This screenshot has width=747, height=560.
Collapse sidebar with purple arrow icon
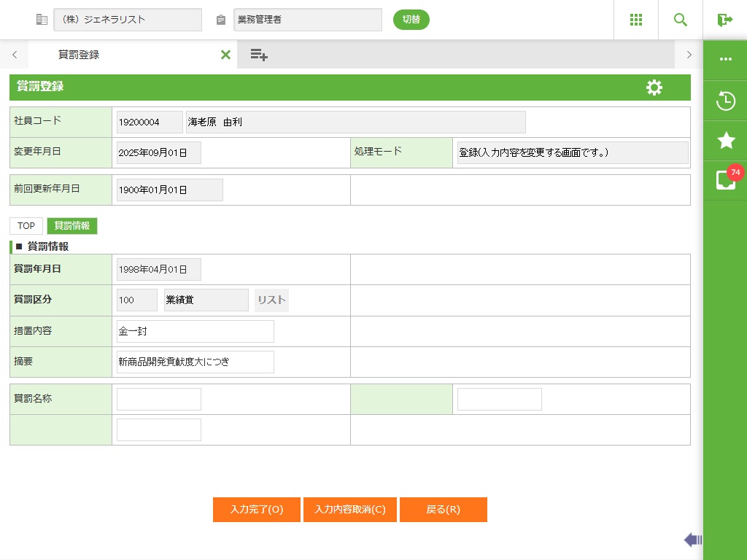pyautogui.click(x=692, y=540)
